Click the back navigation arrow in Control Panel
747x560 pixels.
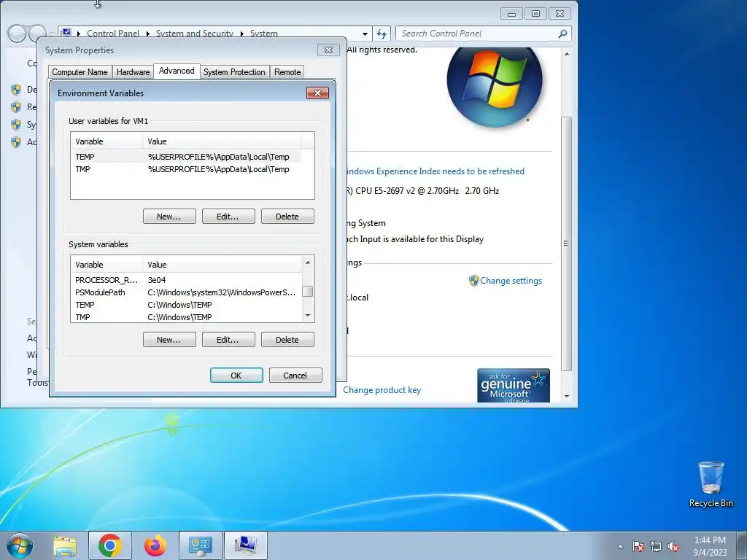point(17,34)
